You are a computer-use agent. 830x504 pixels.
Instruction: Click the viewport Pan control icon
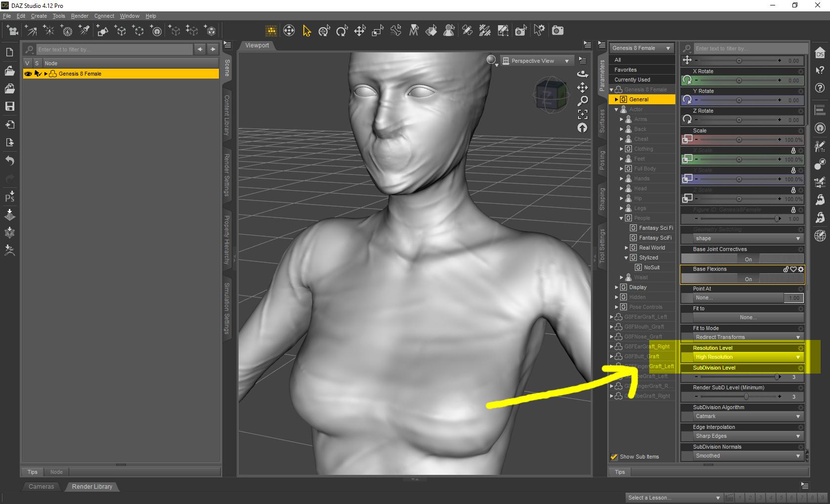coord(583,87)
